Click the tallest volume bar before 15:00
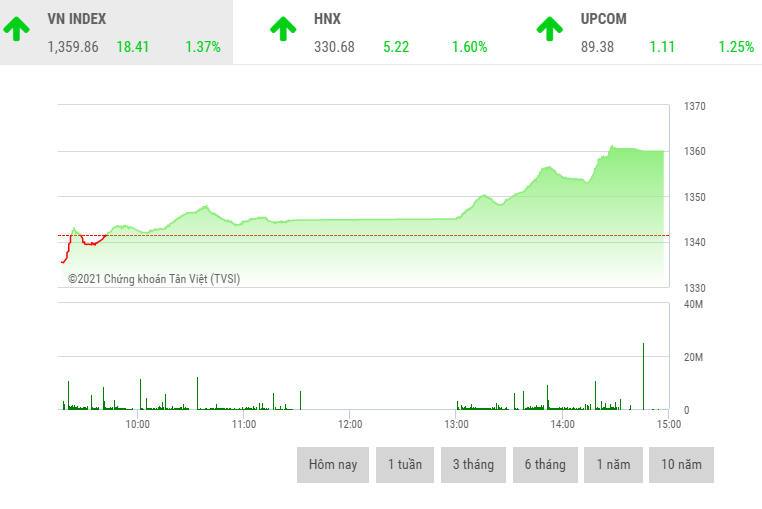This screenshot has height=509, width=762. 643,378
